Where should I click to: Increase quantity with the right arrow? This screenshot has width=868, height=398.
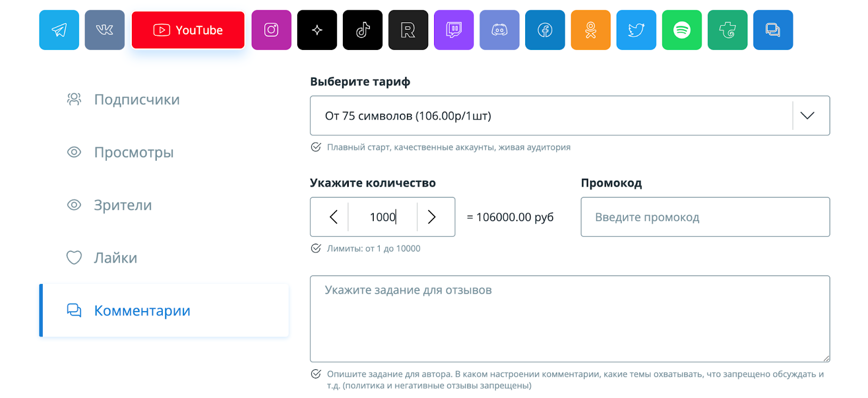click(432, 217)
